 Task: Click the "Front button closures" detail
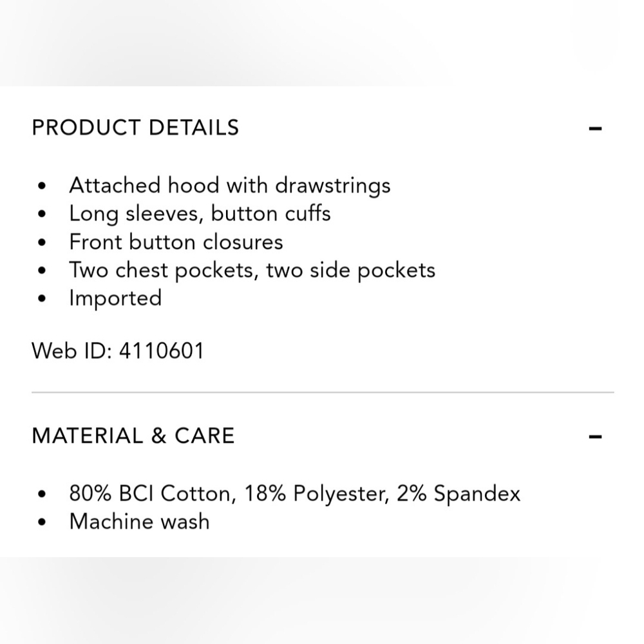click(176, 242)
